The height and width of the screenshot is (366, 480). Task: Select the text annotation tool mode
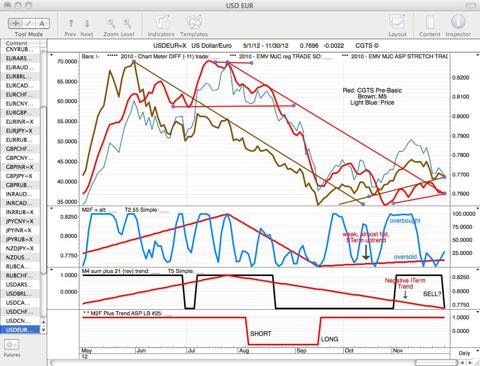click(x=42, y=23)
